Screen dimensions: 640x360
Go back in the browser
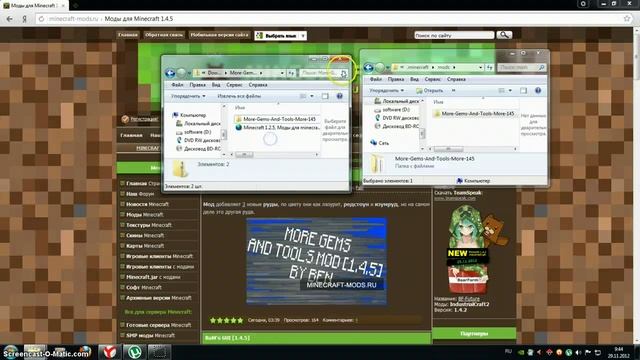[10, 19]
